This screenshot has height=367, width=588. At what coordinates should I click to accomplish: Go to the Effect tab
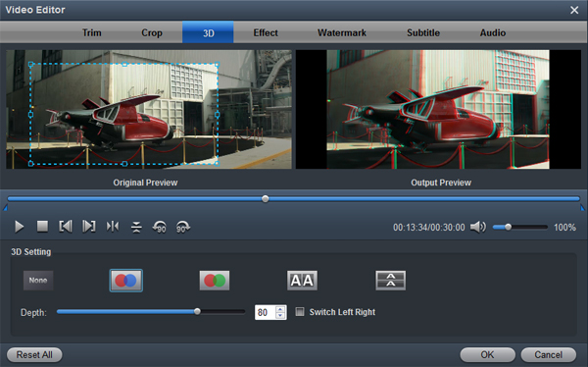(266, 32)
